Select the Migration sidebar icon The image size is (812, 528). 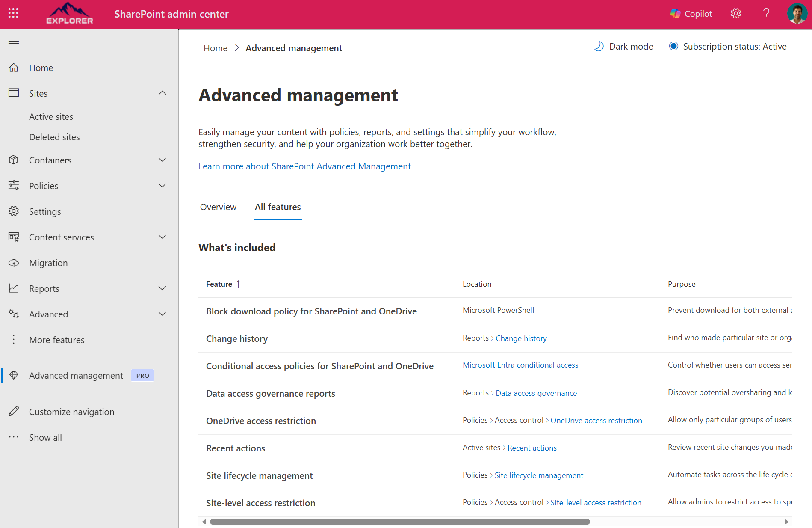(14, 263)
